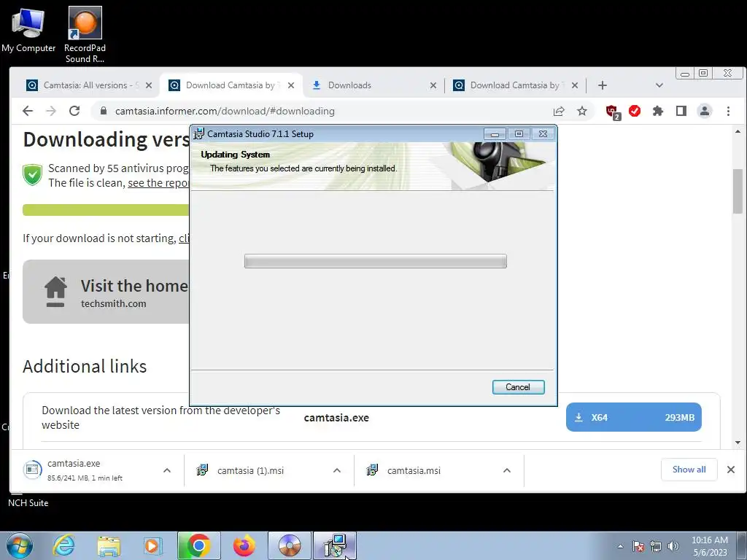Image resolution: width=747 pixels, height=560 pixels.
Task: Click the scrollbar down arrow
Action: 738,443
